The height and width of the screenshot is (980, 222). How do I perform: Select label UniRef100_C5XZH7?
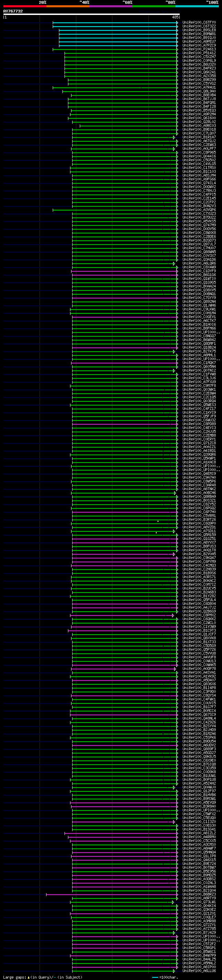tap(199, 57)
